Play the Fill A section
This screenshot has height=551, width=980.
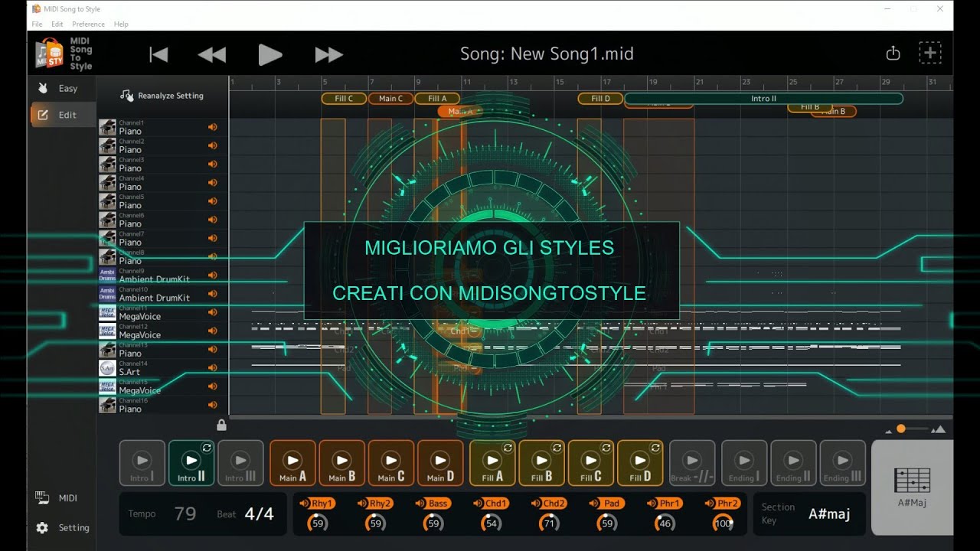[492, 463]
